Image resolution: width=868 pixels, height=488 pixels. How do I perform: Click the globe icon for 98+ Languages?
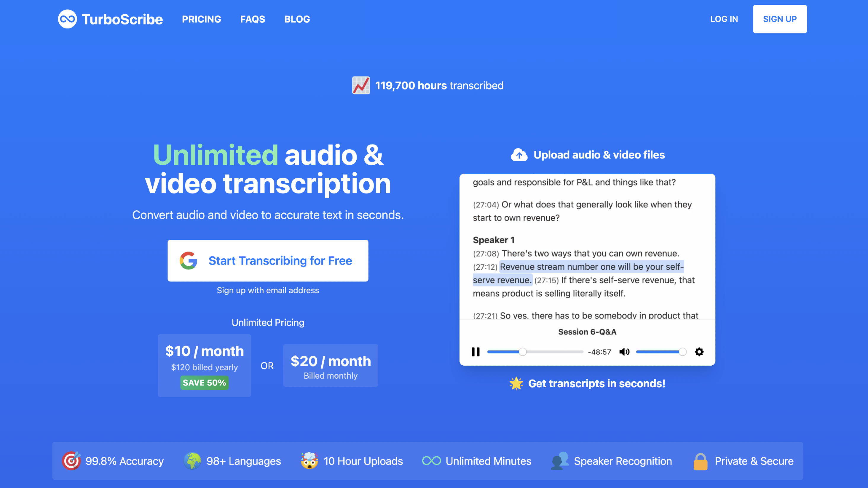point(193,461)
